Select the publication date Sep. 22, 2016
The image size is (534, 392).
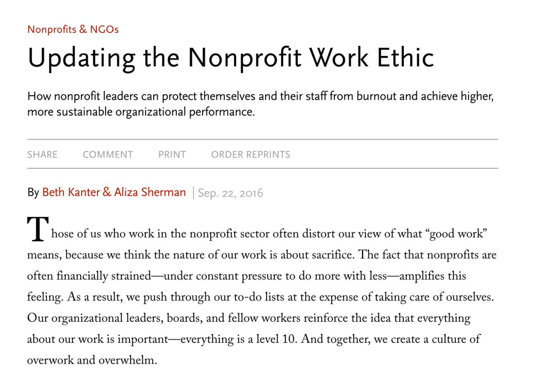231,193
